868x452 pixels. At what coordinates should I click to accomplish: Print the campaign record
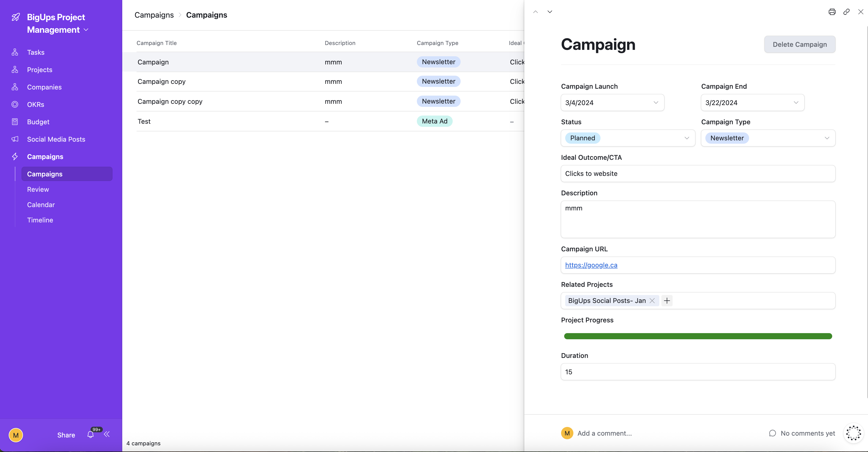click(832, 12)
